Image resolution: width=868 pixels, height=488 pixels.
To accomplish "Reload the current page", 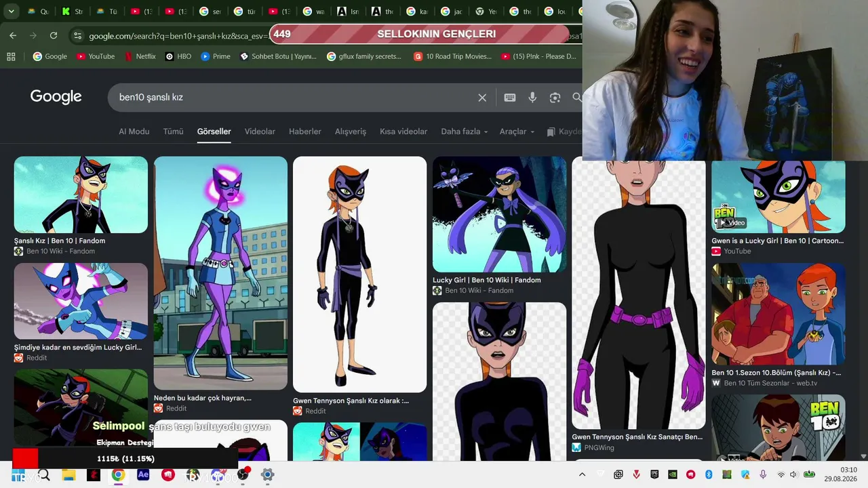I will click(x=54, y=35).
